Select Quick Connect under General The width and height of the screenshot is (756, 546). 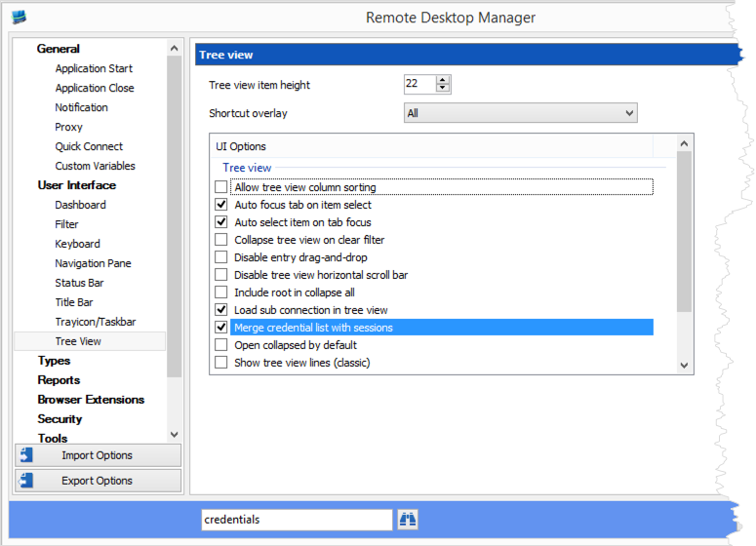pyautogui.click(x=89, y=146)
